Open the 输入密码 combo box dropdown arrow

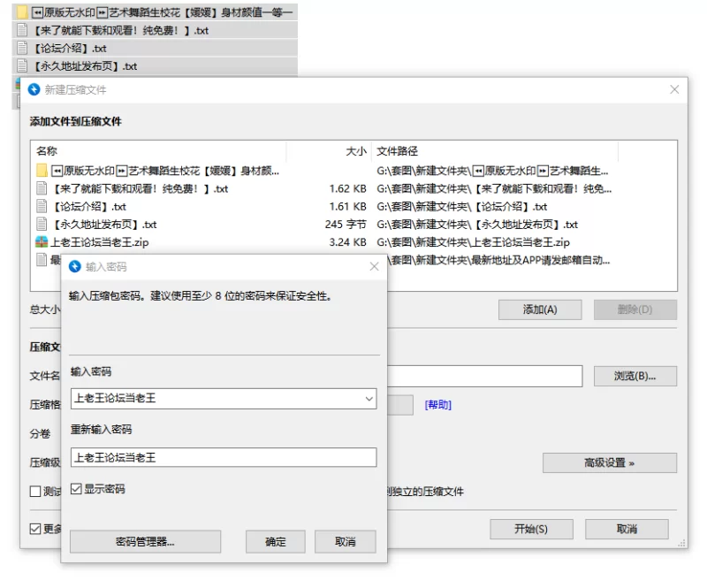click(x=369, y=399)
